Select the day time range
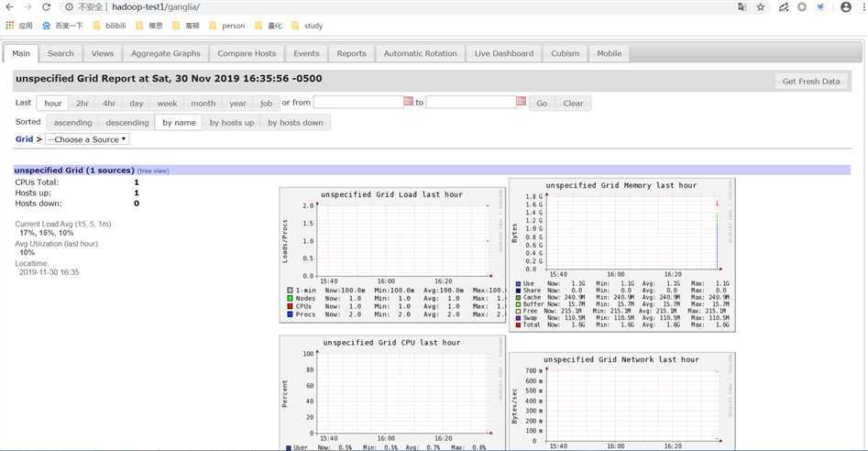868x451 pixels. (137, 103)
